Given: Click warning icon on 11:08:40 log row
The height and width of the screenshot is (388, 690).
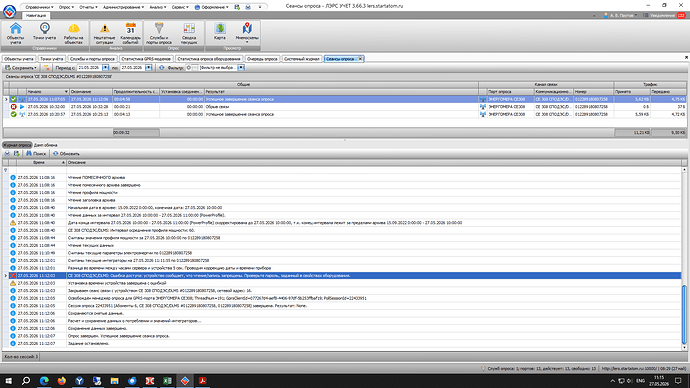Looking at the screenshot, I should pyautogui.click(x=13, y=223).
